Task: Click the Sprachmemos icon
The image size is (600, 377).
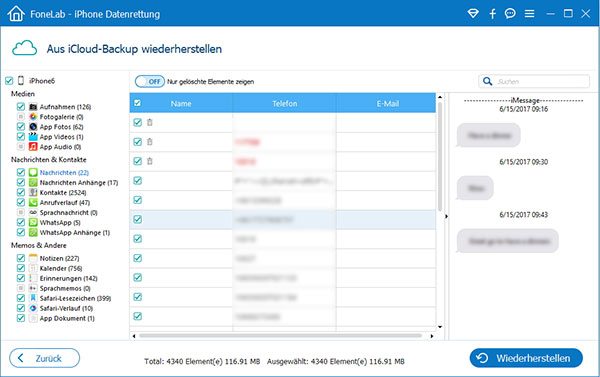Action: (x=33, y=288)
